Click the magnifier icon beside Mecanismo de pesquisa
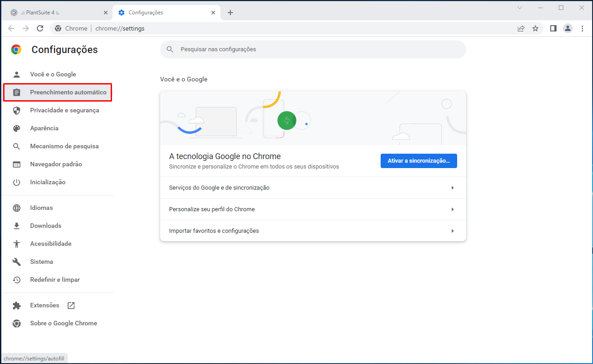 point(17,146)
